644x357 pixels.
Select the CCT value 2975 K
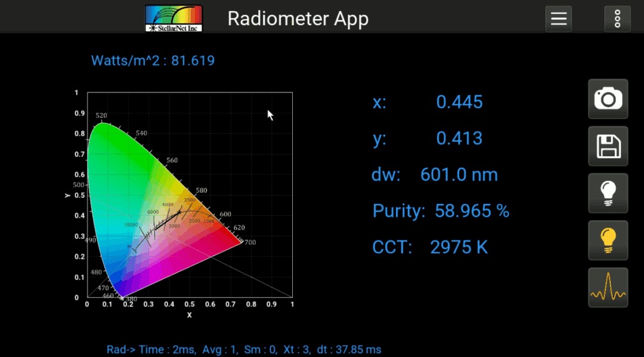(459, 247)
